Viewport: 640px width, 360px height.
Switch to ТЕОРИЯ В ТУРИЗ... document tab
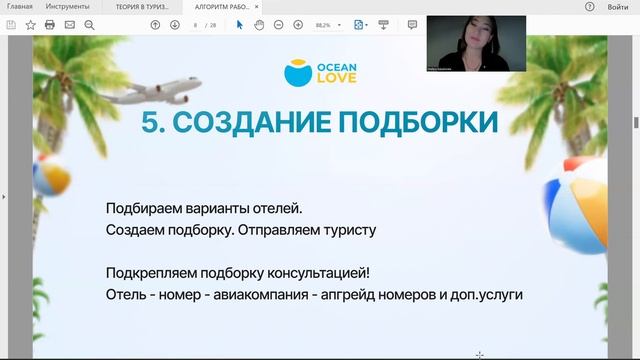(142, 7)
